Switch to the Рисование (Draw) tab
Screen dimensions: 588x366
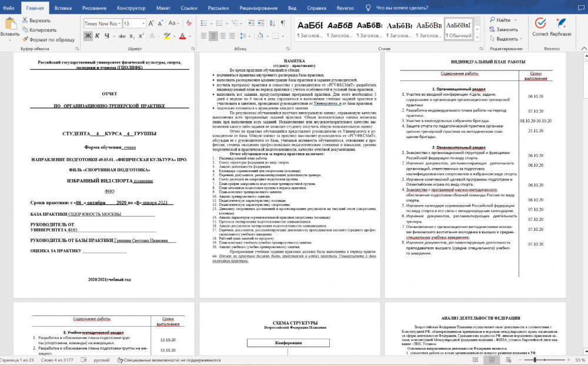coord(93,8)
